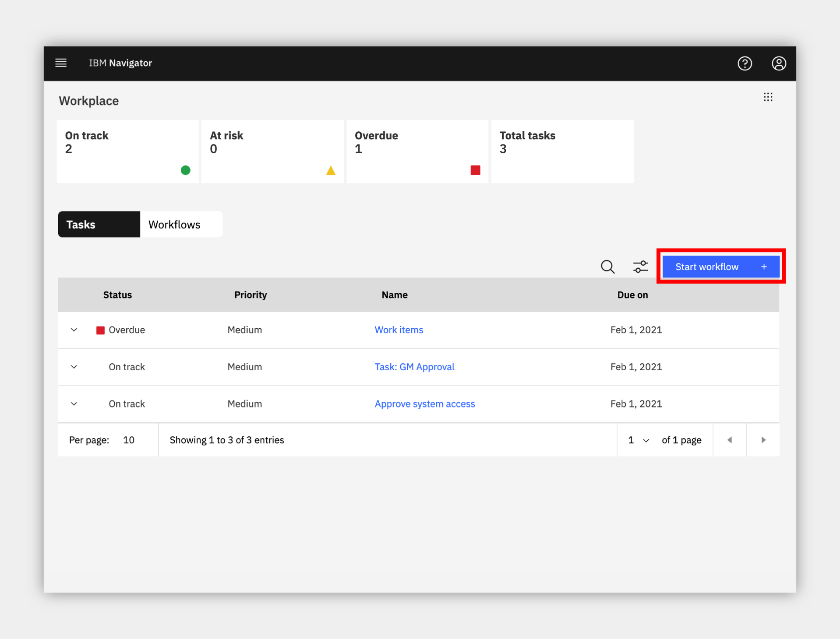Go to next page arrow
The height and width of the screenshot is (639, 840).
[763, 440]
